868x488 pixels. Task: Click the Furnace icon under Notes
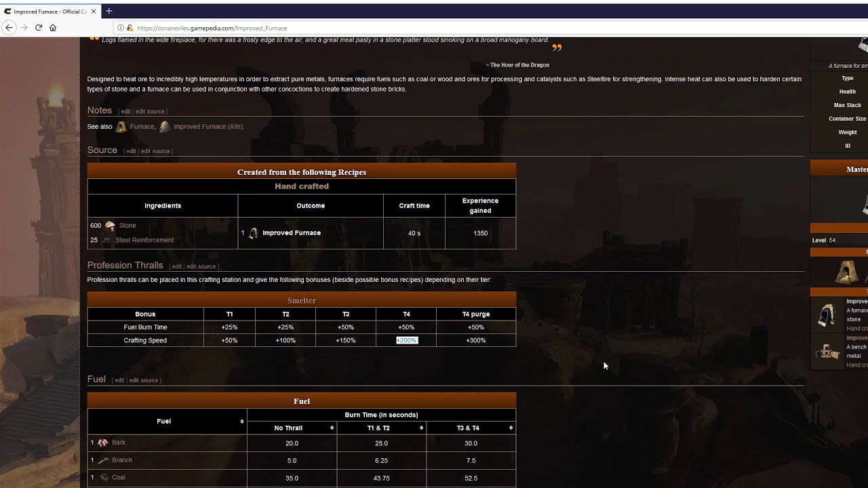(121, 127)
